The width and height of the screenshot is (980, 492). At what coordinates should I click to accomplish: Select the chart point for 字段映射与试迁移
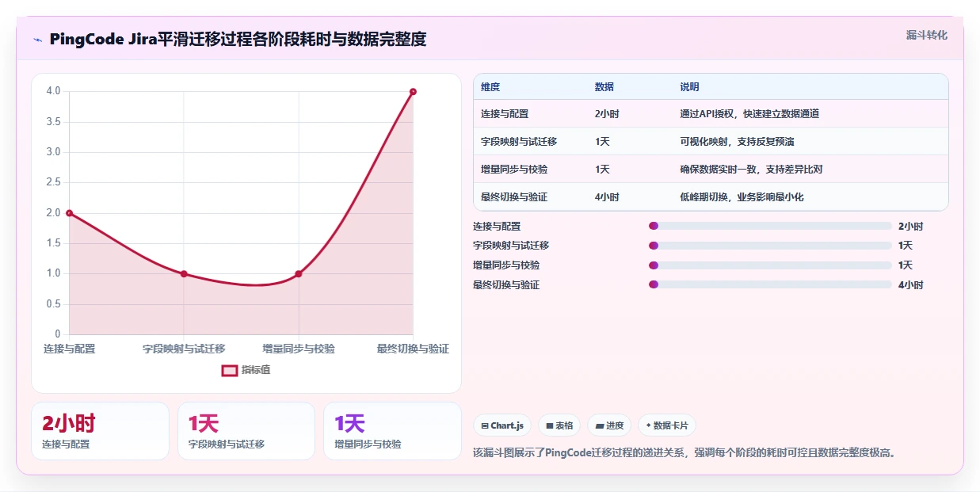pyautogui.click(x=184, y=274)
